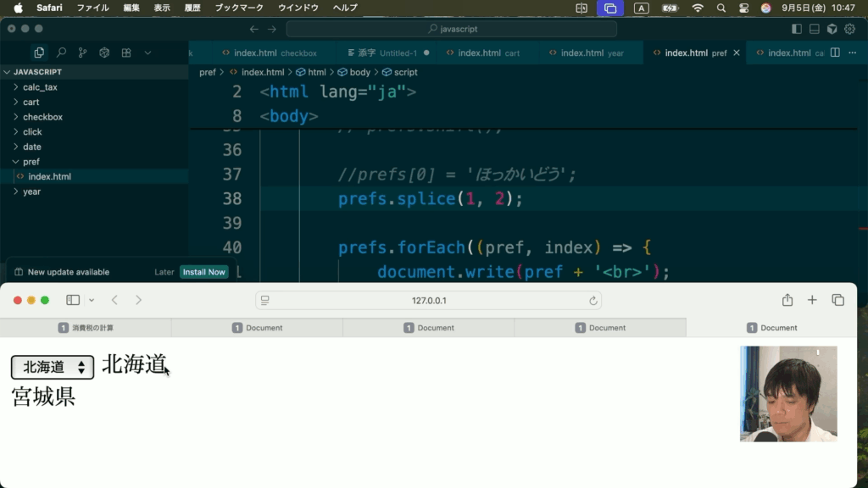Expand the calc_tax folder
The height and width of the screenshot is (488, 868).
pos(40,87)
